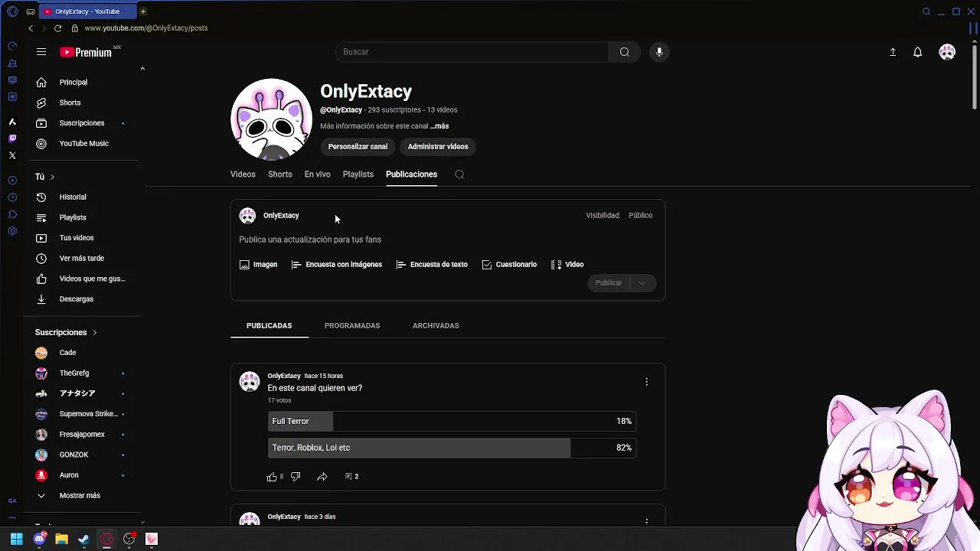Open the YouTube hamburger guide menu
Image resolution: width=980 pixels, height=551 pixels.
click(41, 52)
